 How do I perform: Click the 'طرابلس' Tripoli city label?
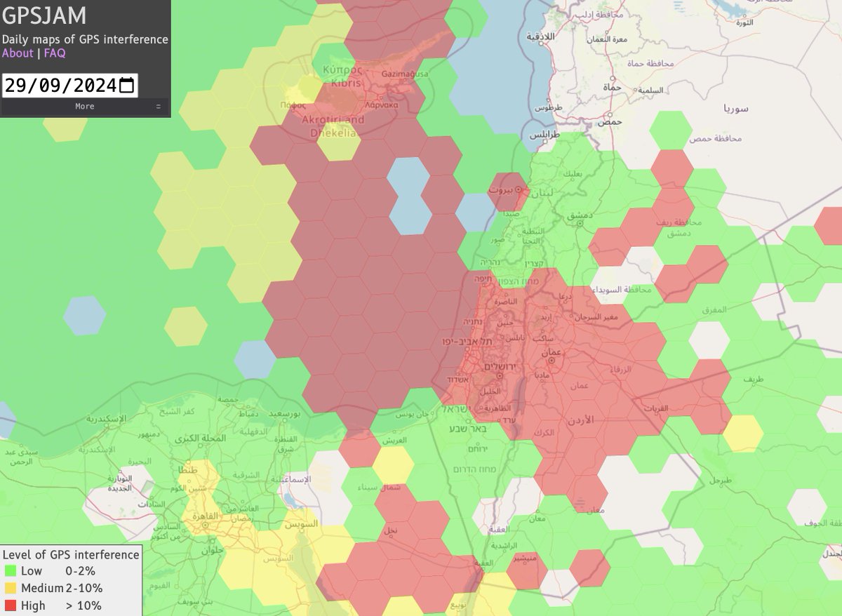pos(544,133)
